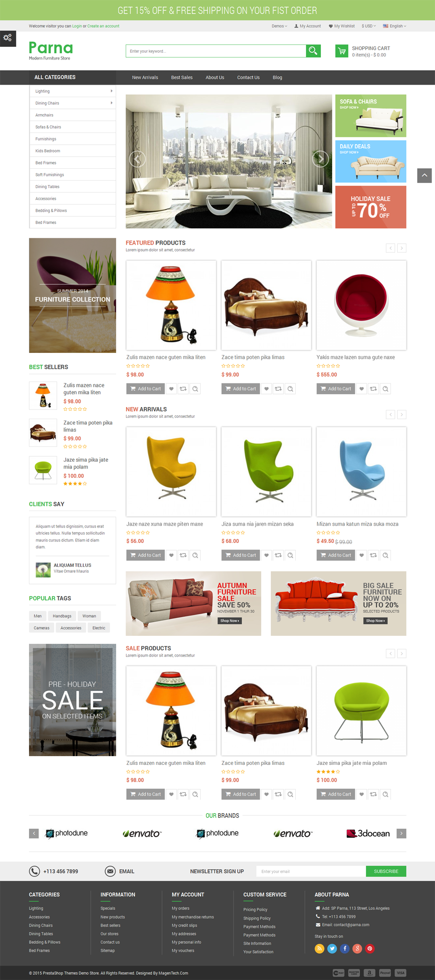
Task: Open the Twitter social icon in footer
Action: click(332, 949)
